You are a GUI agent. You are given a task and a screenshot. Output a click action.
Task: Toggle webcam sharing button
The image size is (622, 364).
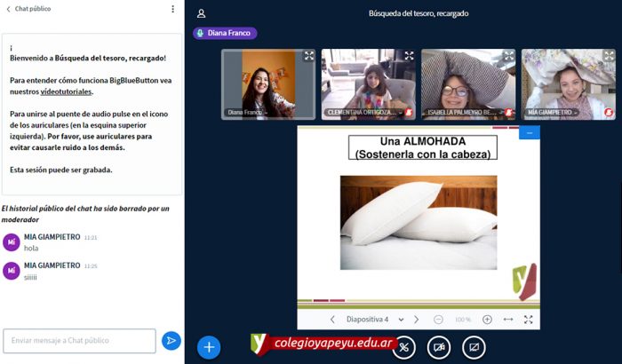pos(439,346)
